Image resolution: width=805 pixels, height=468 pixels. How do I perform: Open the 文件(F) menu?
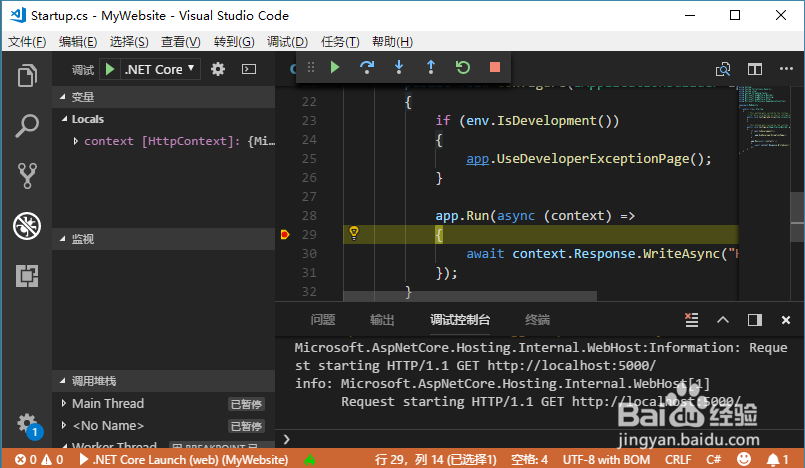[x=27, y=42]
